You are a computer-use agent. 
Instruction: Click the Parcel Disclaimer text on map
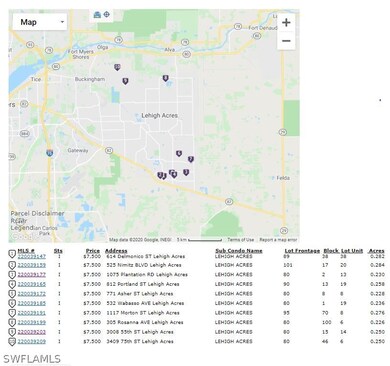pos(37,213)
